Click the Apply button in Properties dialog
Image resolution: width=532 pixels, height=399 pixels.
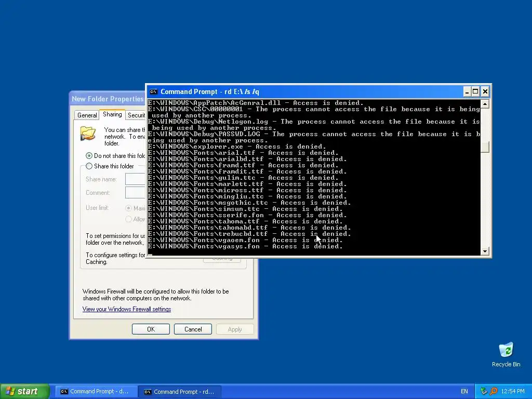235,329
